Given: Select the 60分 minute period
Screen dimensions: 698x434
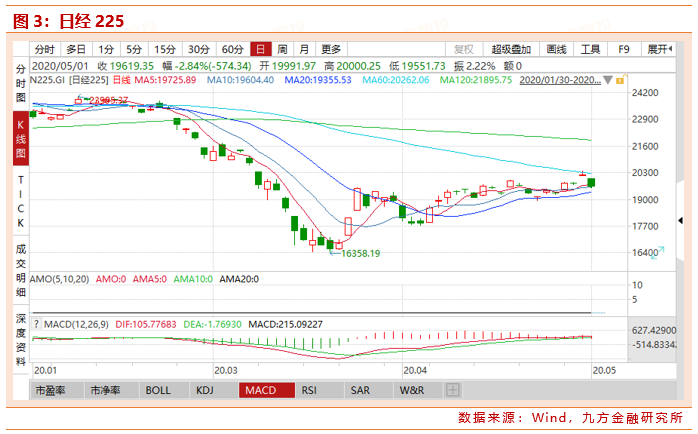Looking at the screenshot, I should click(x=232, y=48).
